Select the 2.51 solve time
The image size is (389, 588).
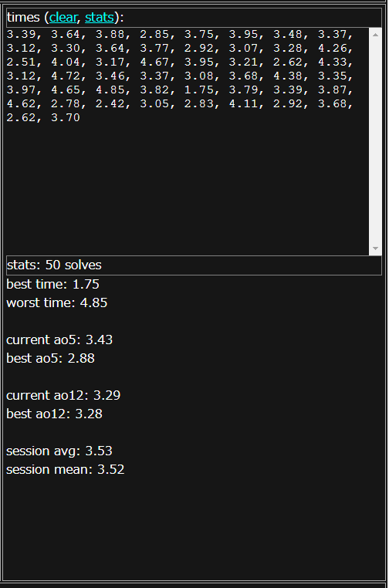20,62
